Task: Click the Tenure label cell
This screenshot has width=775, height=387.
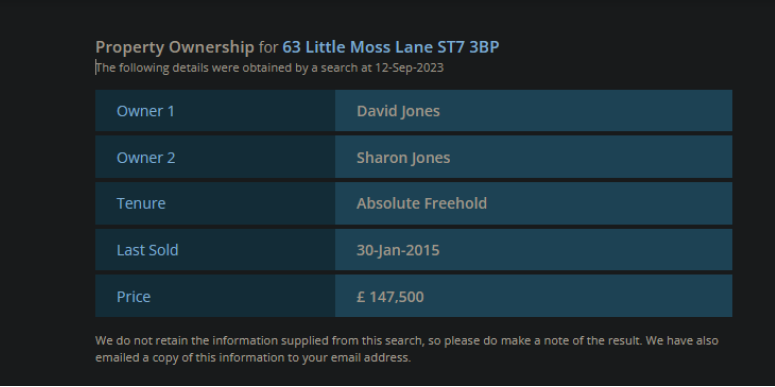Action: pyautogui.click(x=215, y=203)
